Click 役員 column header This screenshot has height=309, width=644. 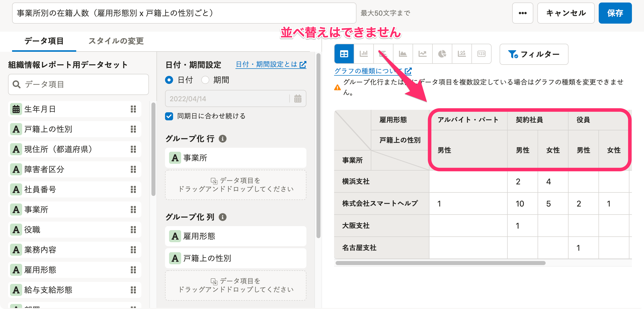598,120
